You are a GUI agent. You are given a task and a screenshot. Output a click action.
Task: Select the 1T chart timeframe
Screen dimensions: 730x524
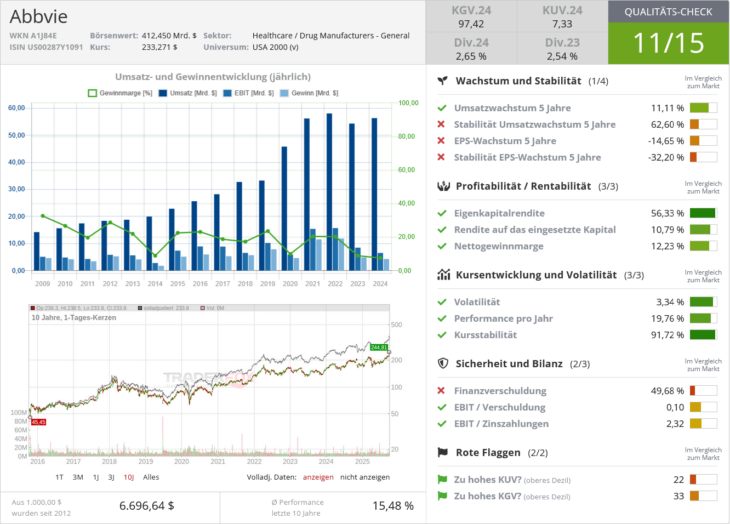tap(60, 477)
